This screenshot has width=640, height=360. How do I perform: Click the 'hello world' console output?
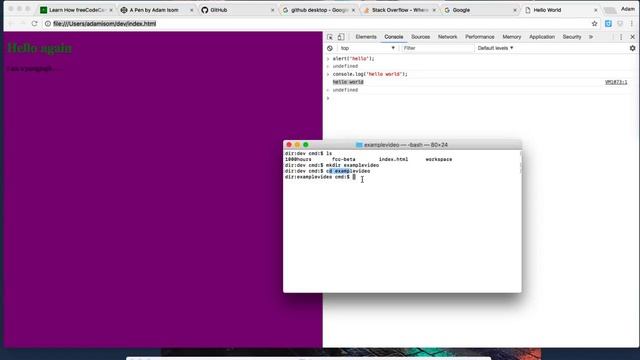(x=348, y=82)
